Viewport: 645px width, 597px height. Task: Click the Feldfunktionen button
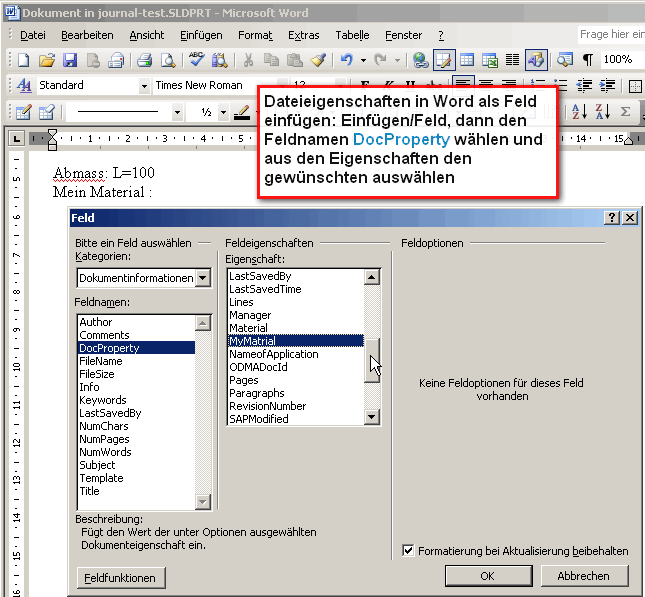(121, 577)
